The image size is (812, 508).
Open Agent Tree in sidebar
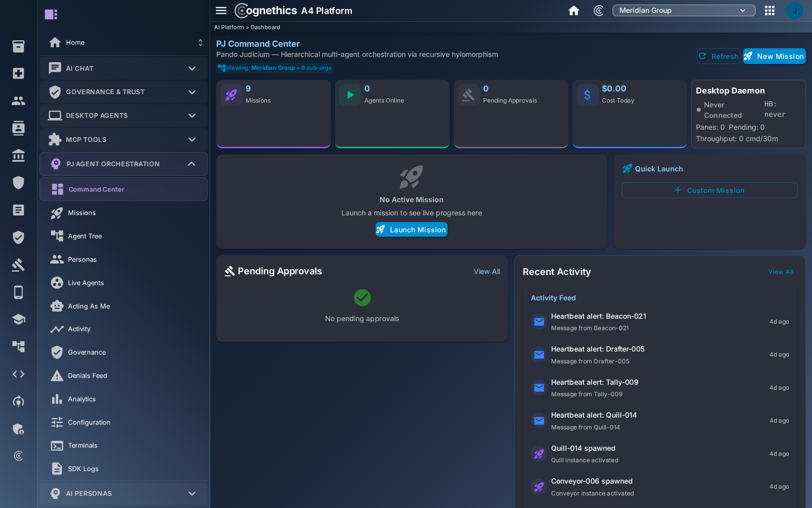tap(123, 236)
